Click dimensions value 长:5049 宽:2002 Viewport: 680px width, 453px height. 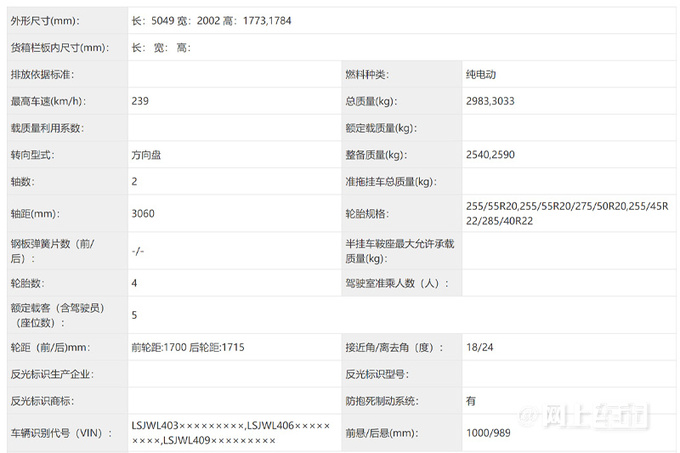point(211,21)
